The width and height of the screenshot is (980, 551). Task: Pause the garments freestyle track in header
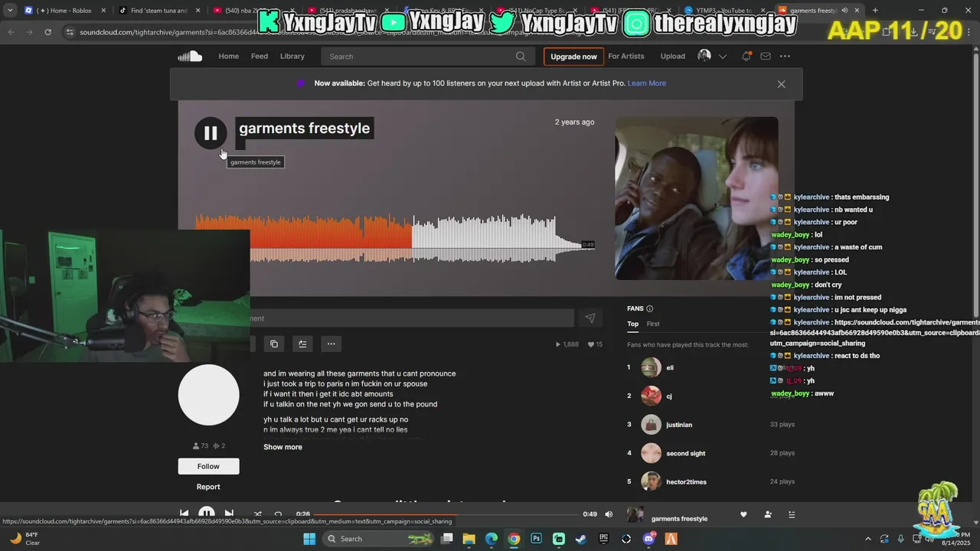(211, 133)
